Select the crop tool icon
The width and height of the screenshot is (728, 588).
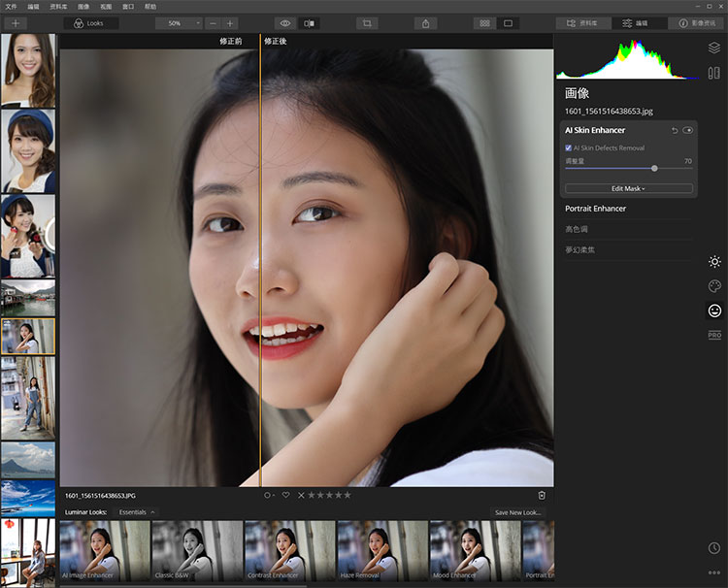(367, 23)
